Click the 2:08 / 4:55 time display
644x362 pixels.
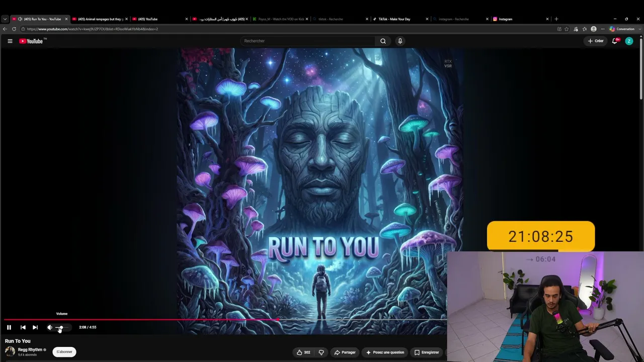(88, 327)
